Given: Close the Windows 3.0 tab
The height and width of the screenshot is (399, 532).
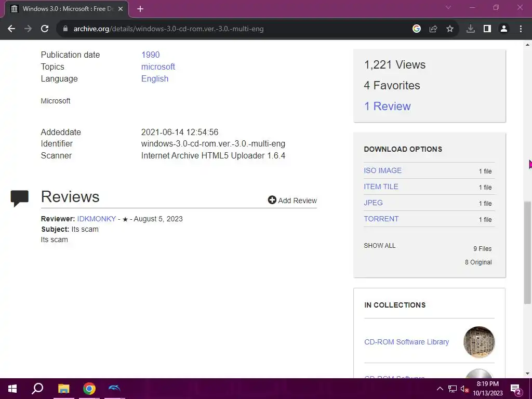Looking at the screenshot, I should (121, 9).
